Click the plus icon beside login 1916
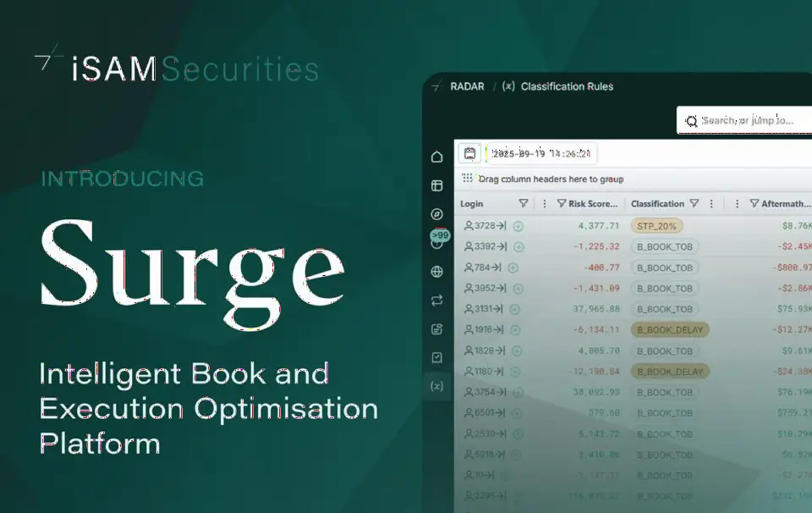This screenshot has height=513, width=812. pos(515,329)
